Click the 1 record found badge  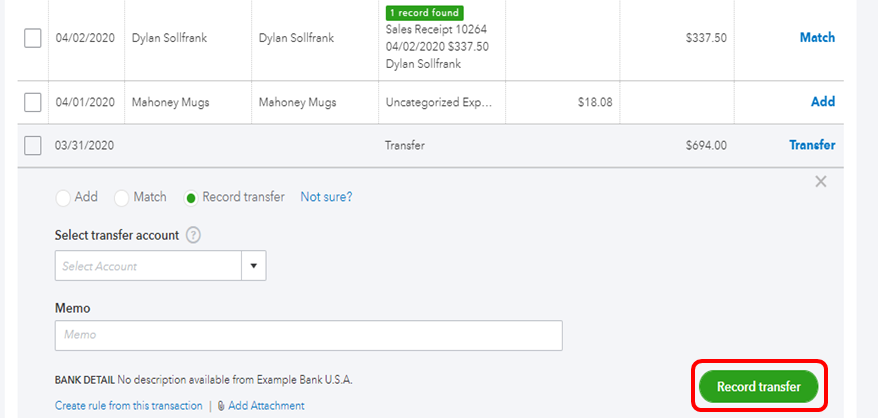click(x=422, y=13)
